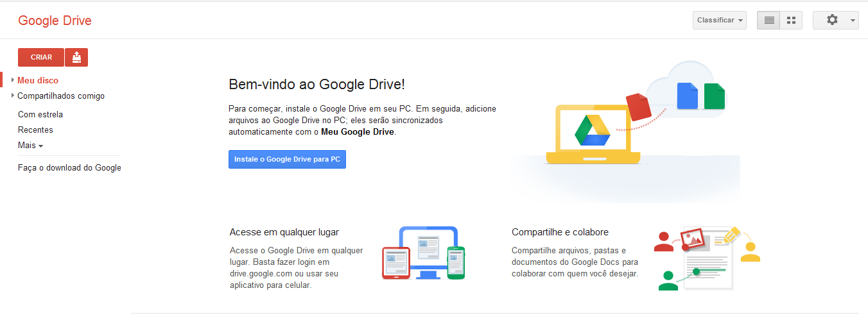Click the green document icon in cloud
This screenshot has width=868, height=320.
tap(714, 96)
